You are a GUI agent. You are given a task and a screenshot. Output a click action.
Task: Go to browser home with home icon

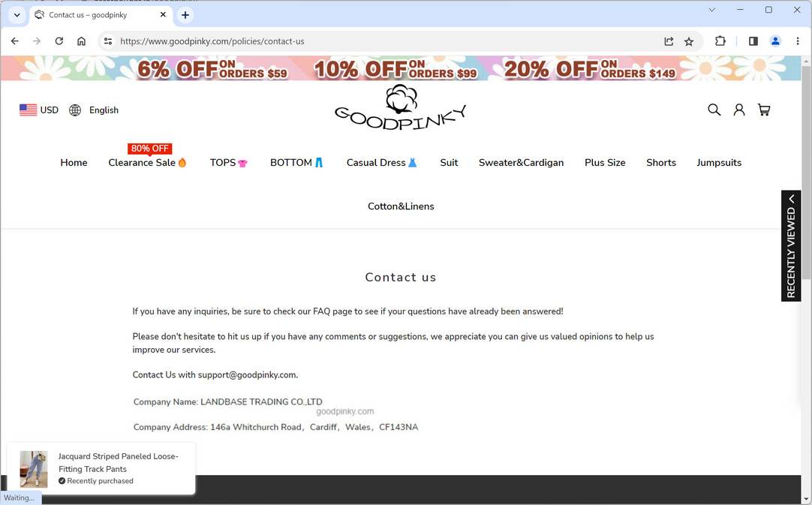tap(81, 41)
